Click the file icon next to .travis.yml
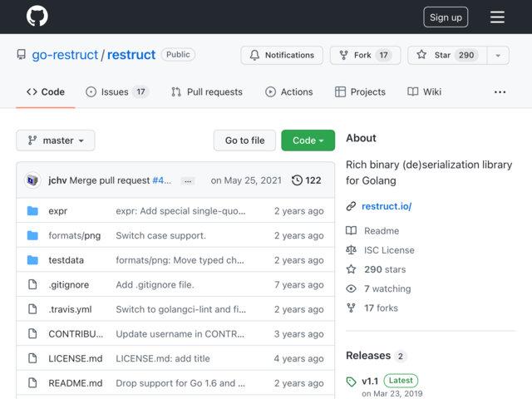Image resolution: width=532 pixels, height=399 pixels. tap(32, 309)
